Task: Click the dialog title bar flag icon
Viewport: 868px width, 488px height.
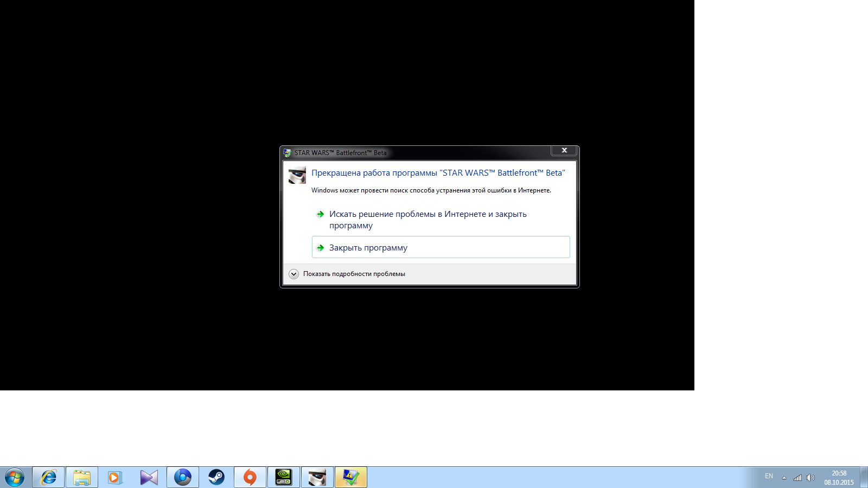Action: click(x=288, y=153)
